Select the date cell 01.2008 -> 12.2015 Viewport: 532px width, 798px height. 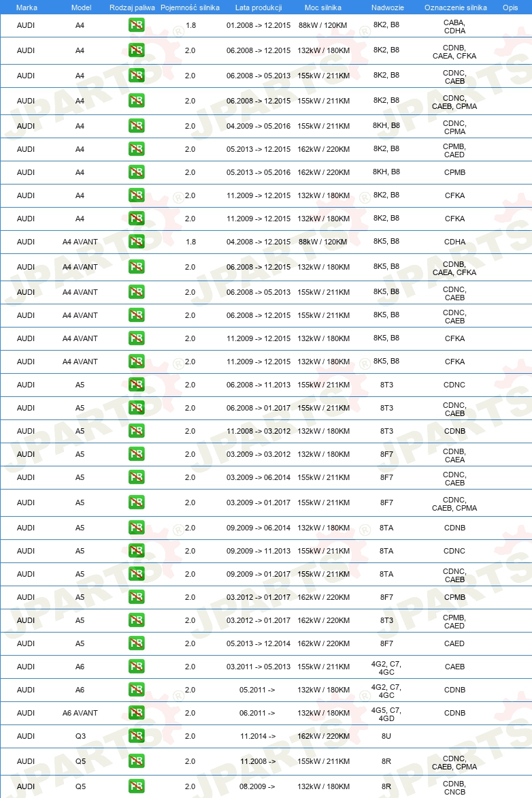(x=259, y=25)
